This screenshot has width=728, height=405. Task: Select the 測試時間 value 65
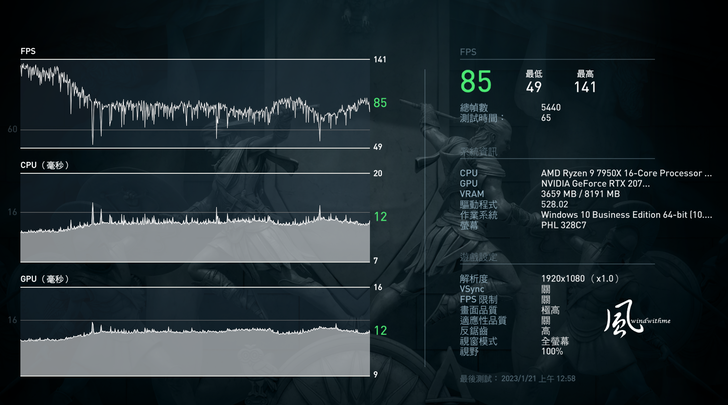[546, 118]
